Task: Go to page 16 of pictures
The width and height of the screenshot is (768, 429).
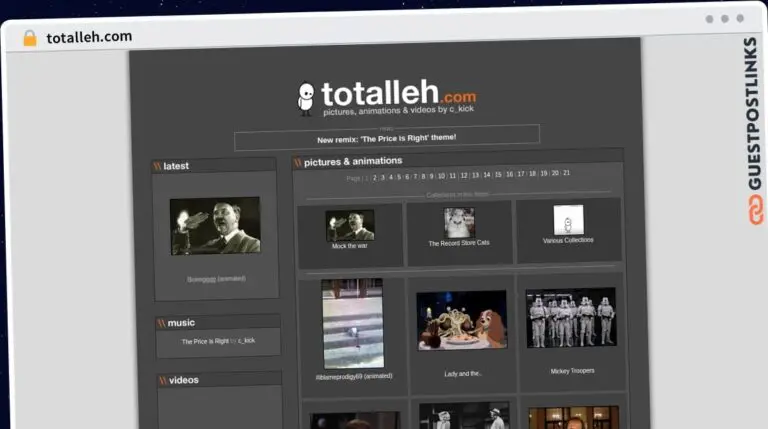Action: point(509,174)
